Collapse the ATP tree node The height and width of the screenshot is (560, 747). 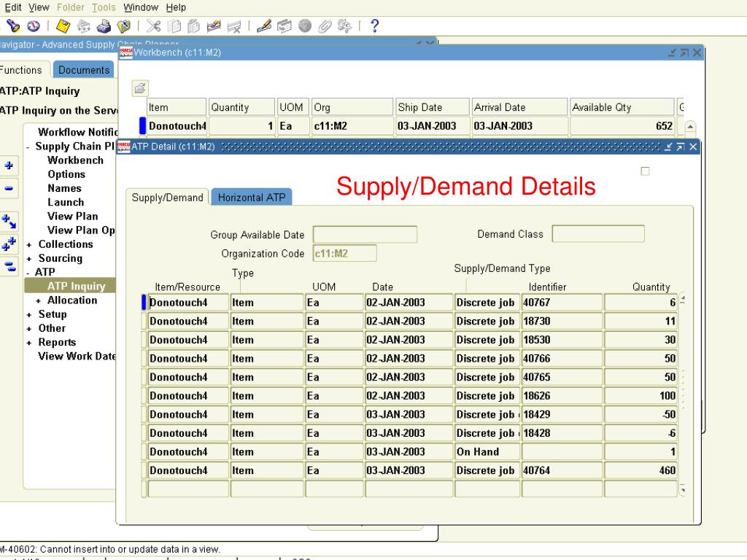tap(28, 273)
